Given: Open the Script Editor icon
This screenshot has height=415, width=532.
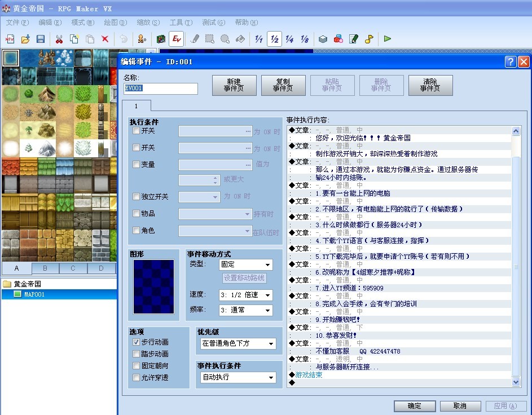Looking at the screenshot, I should click(354, 39).
